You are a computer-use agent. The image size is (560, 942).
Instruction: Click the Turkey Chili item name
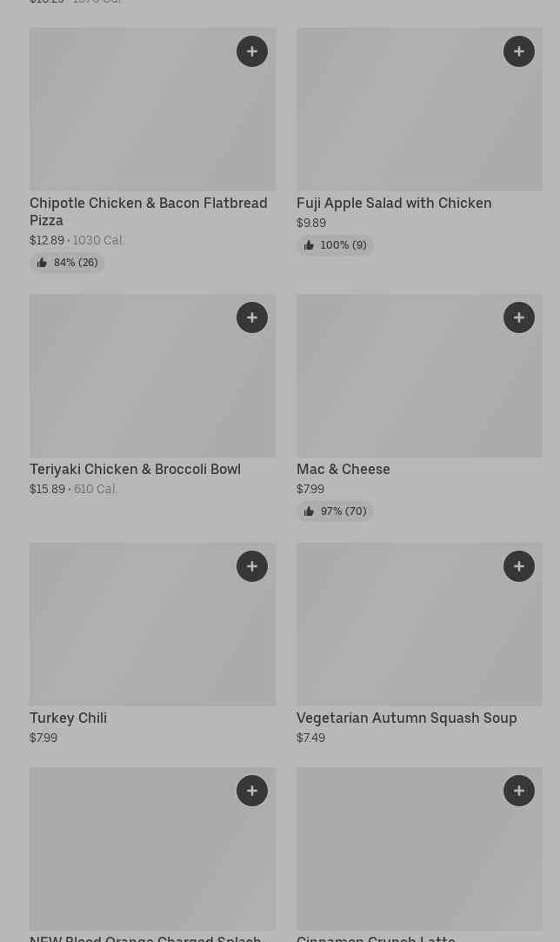pyautogui.click(x=68, y=718)
